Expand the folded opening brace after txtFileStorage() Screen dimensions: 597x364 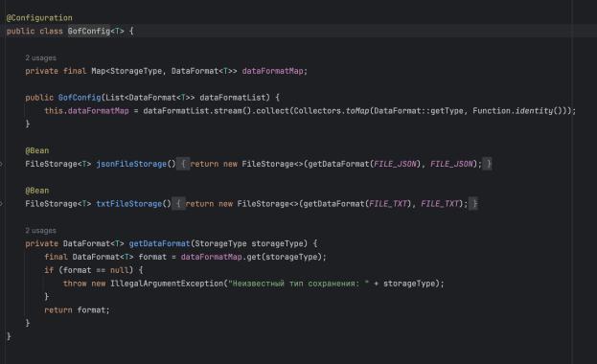point(178,204)
